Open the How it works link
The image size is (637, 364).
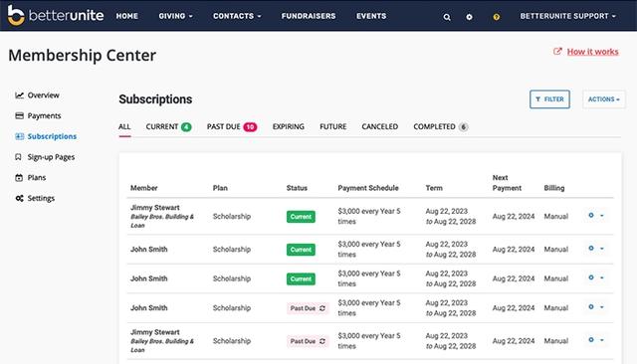point(593,52)
